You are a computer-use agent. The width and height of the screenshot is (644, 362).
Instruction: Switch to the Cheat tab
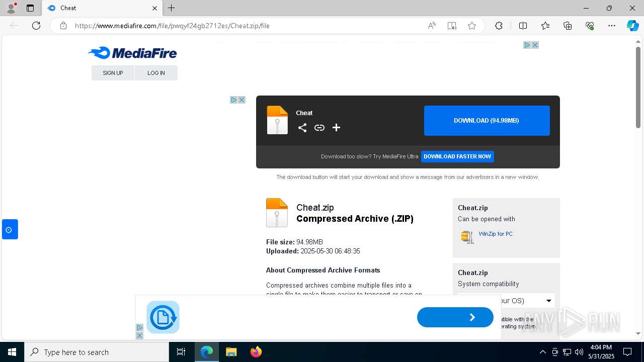pyautogui.click(x=102, y=8)
